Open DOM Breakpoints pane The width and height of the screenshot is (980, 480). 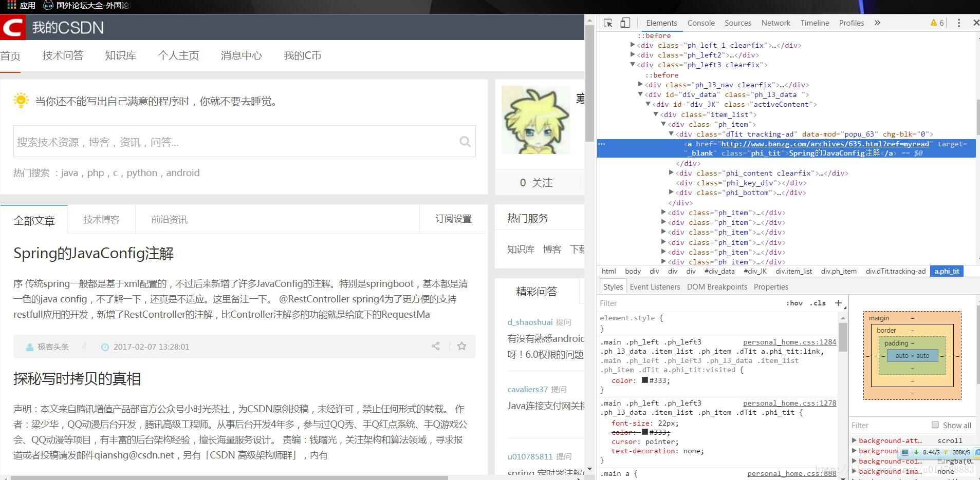pyautogui.click(x=717, y=287)
